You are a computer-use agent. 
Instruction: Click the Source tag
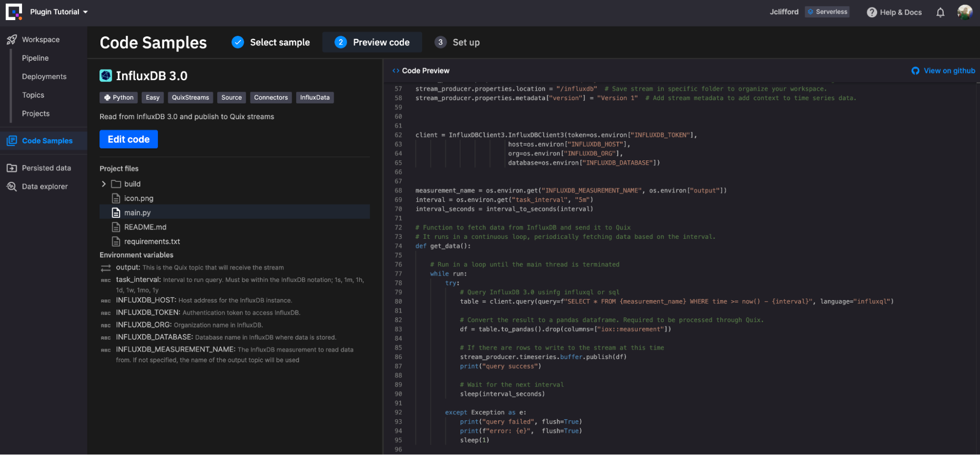click(231, 98)
